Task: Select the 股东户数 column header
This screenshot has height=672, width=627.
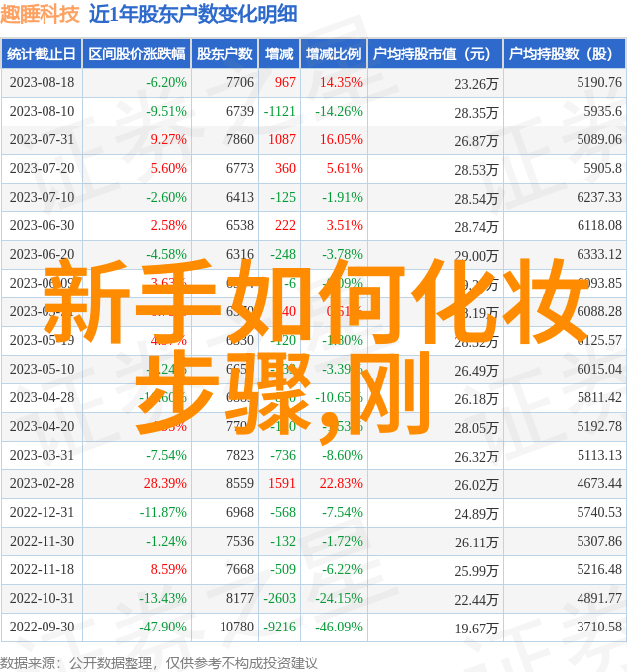Action: [224, 54]
